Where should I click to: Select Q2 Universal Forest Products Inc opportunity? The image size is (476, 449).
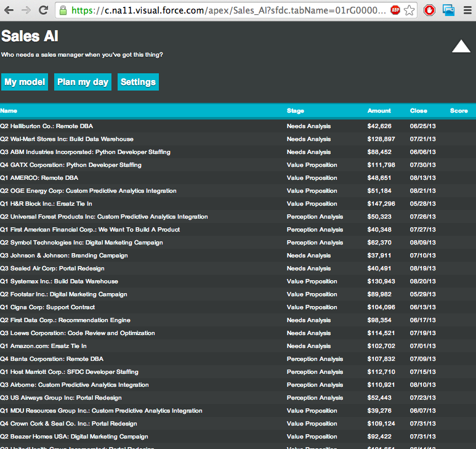coord(104,217)
